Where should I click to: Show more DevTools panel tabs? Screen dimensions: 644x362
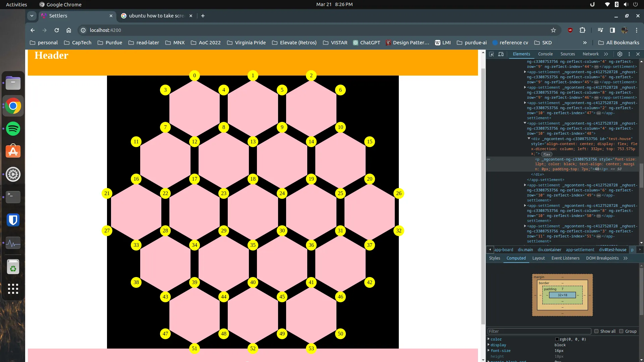point(606,54)
